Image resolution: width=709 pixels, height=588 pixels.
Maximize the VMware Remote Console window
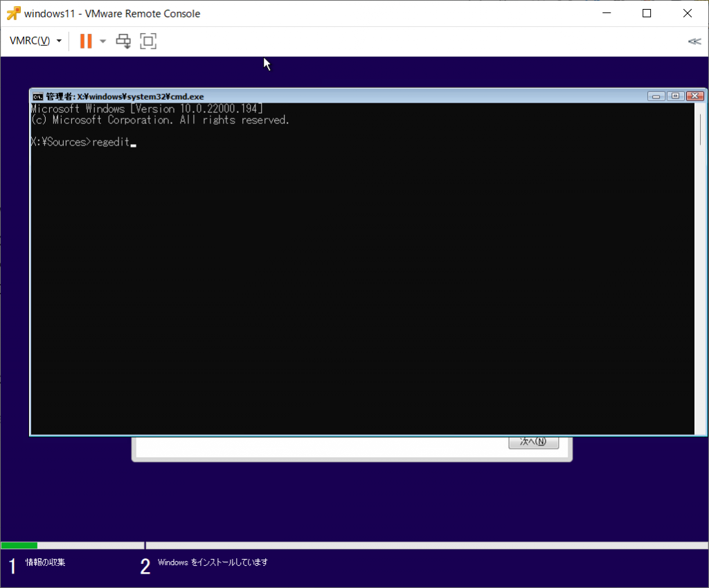pyautogui.click(x=647, y=14)
